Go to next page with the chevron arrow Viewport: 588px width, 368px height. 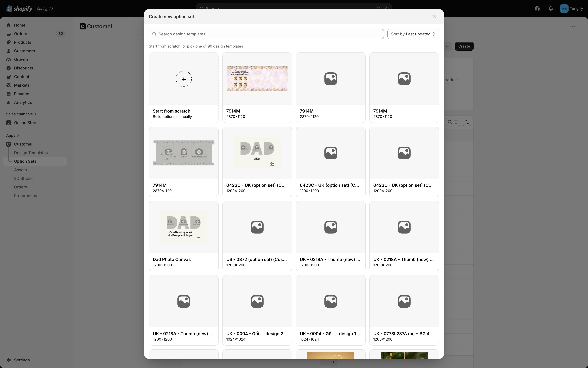click(333, 362)
